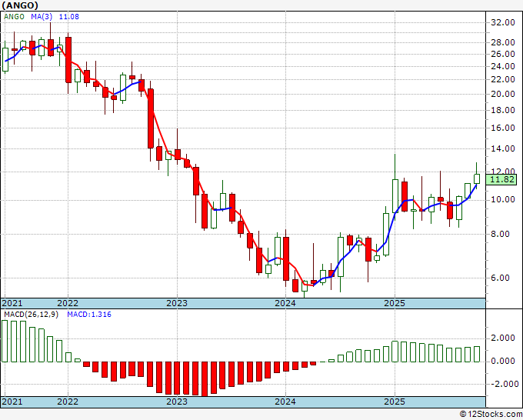Image resolution: width=523 pixels, height=420 pixels.
Task: Click the 32.00 price axis label
Action: point(503,23)
